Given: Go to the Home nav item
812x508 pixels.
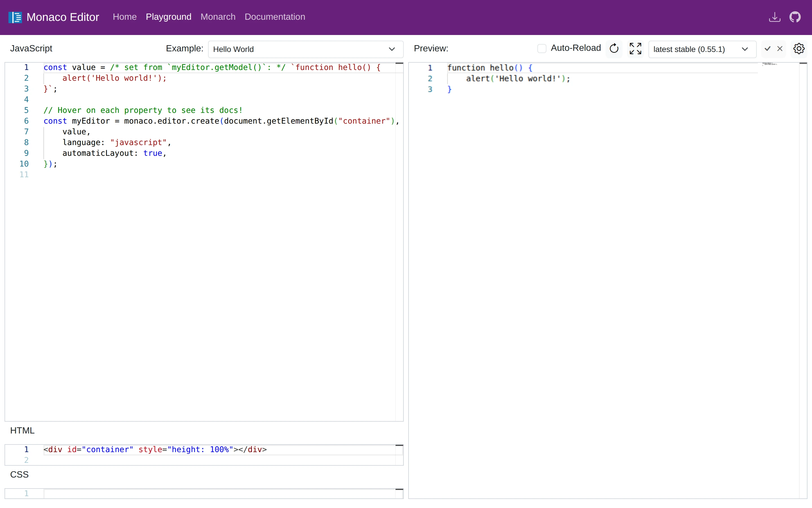Looking at the screenshot, I should coord(125,17).
